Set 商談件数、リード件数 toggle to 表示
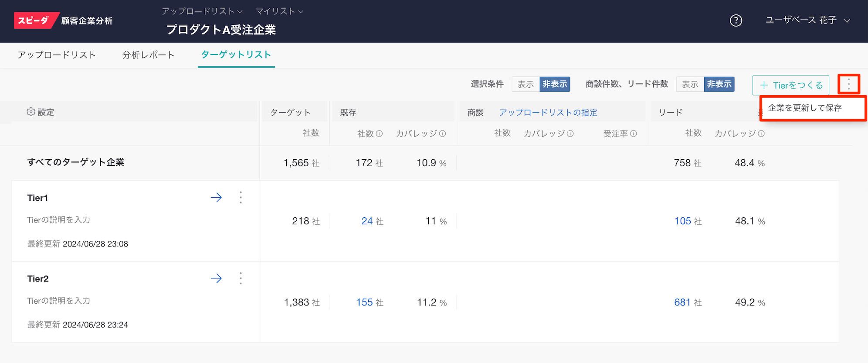 coord(690,84)
